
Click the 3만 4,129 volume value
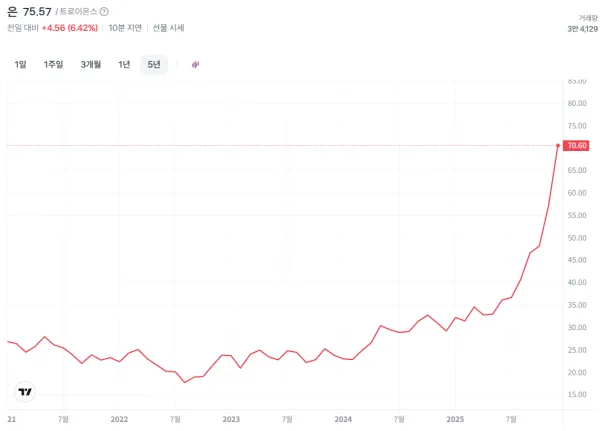(x=582, y=29)
